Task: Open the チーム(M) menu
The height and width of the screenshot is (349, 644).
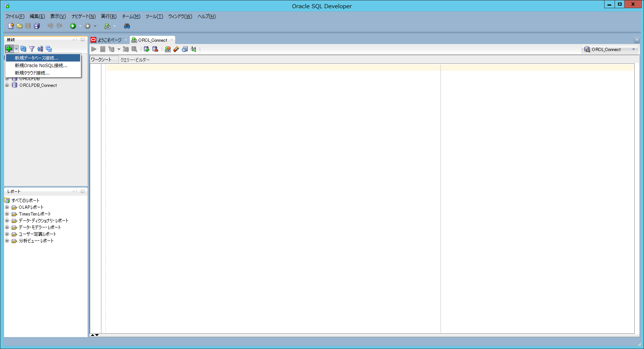Action: point(131,16)
